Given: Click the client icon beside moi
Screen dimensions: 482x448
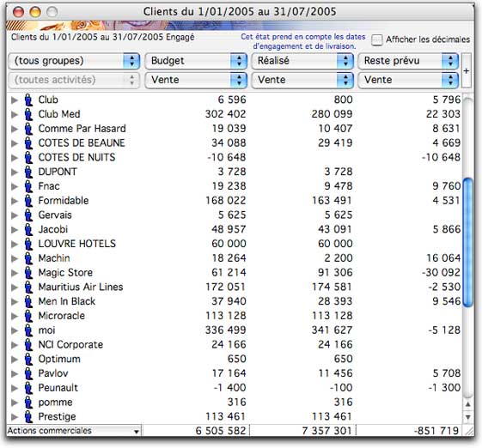Looking at the screenshot, I should click(x=28, y=330).
